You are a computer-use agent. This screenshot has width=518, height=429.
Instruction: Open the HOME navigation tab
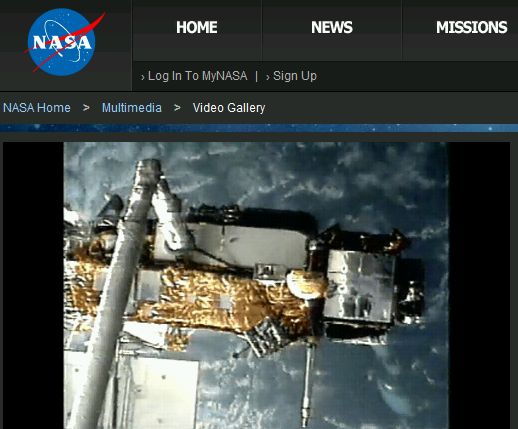tap(197, 27)
